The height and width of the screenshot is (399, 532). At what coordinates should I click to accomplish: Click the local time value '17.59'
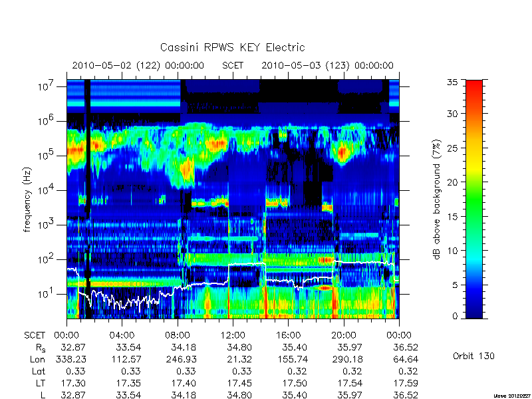[406, 384]
